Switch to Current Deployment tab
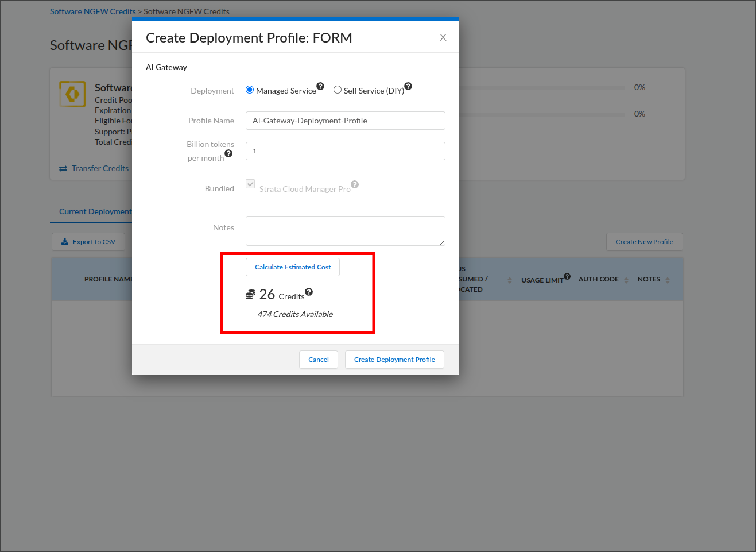The image size is (756, 552). tap(95, 211)
